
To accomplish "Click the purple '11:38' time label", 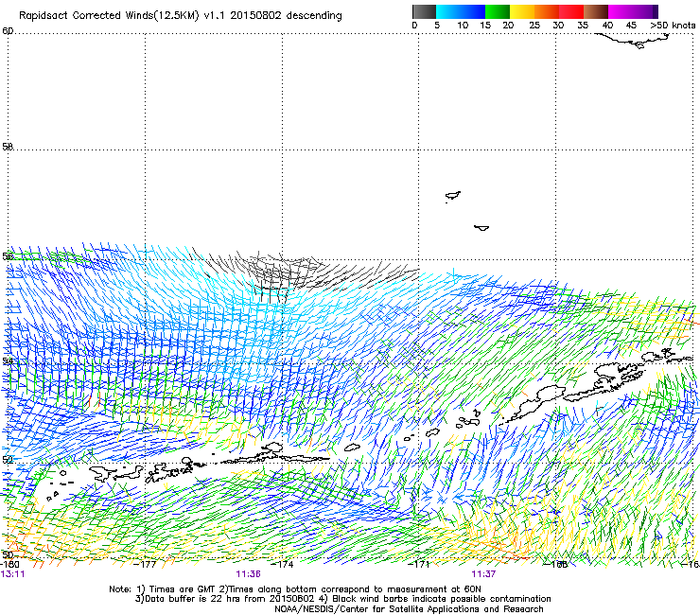I will pos(248,574).
